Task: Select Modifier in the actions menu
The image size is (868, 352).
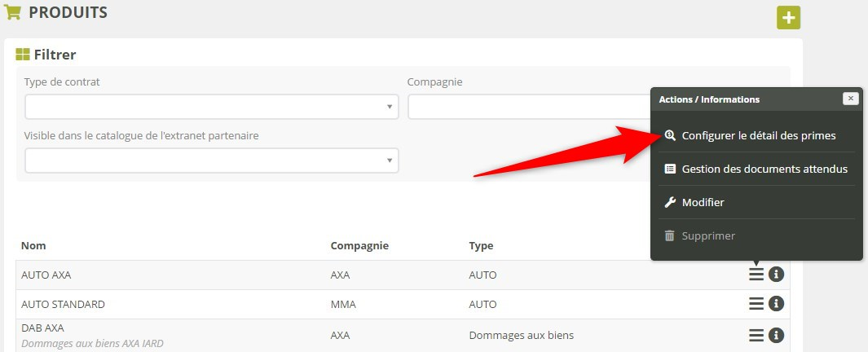Action: [x=703, y=202]
